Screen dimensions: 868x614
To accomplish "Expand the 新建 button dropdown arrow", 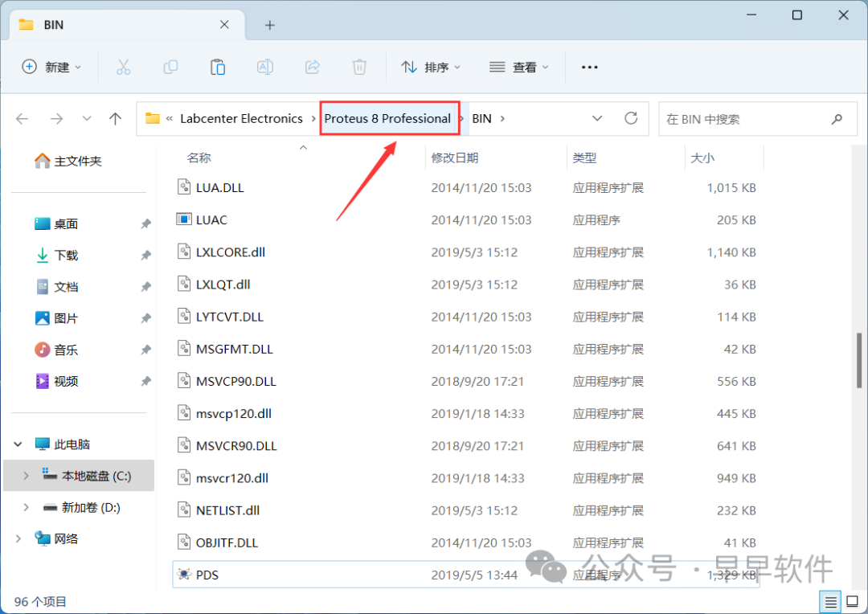I will pyautogui.click(x=78, y=67).
